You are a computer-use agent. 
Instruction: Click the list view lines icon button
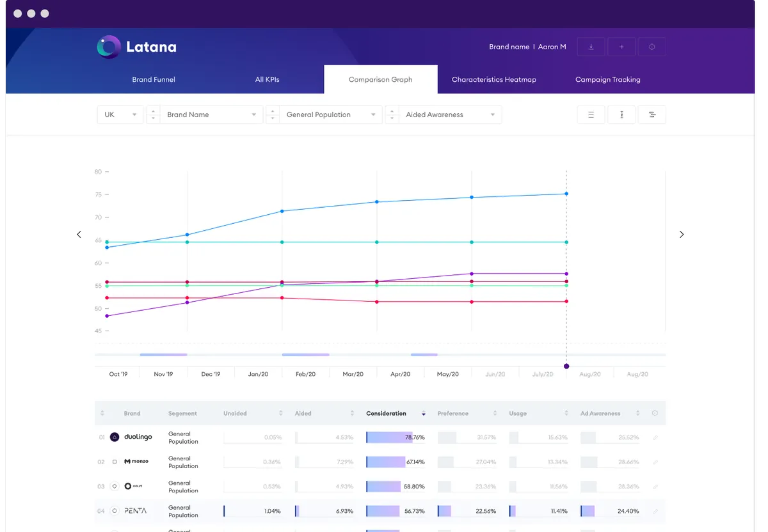pos(591,114)
